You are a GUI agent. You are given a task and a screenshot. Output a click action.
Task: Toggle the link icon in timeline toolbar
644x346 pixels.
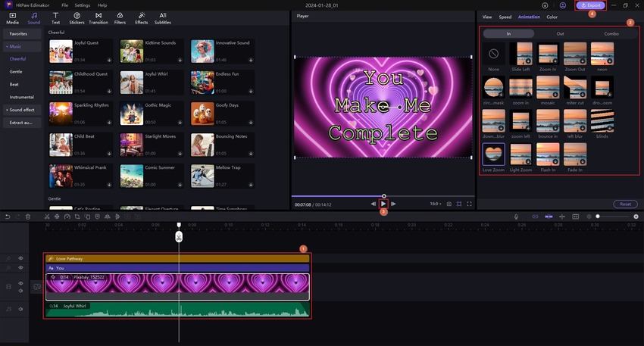click(535, 217)
